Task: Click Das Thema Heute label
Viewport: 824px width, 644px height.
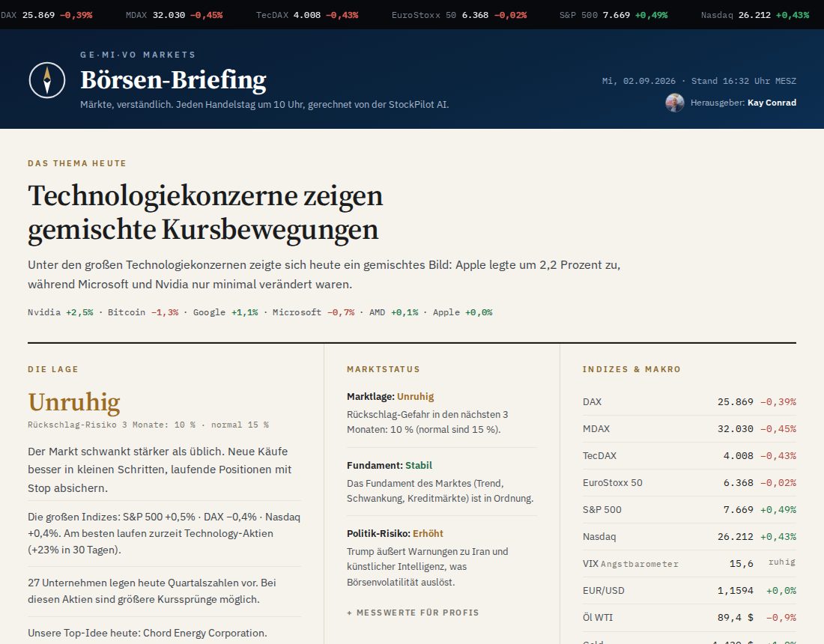Action: click(77, 163)
